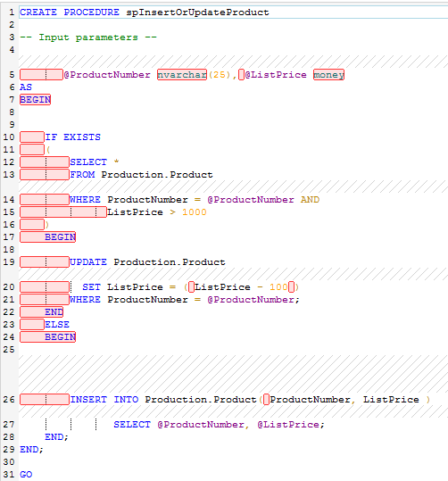Click BEGIN keyword on line 24

(60, 337)
